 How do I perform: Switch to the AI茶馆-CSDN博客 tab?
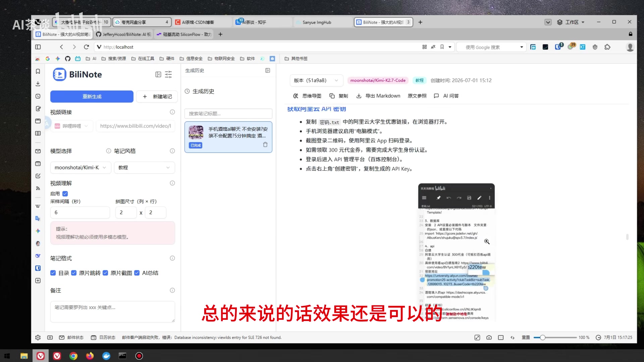tap(202, 22)
